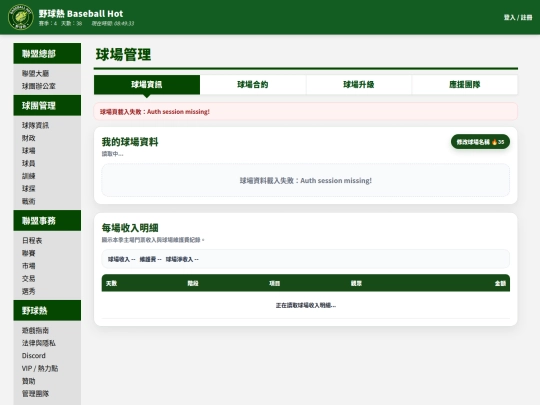Click the 修改球場名稱 button
This screenshot has width=540, height=405.
(480, 142)
